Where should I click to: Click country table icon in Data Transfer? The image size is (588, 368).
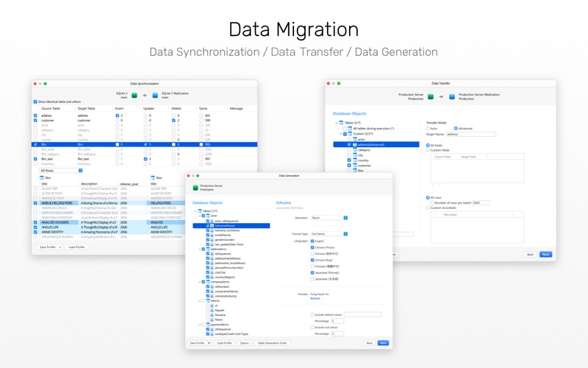tap(355, 160)
